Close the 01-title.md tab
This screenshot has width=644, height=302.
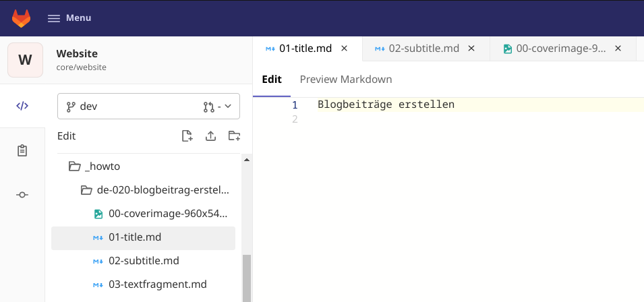(x=344, y=49)
